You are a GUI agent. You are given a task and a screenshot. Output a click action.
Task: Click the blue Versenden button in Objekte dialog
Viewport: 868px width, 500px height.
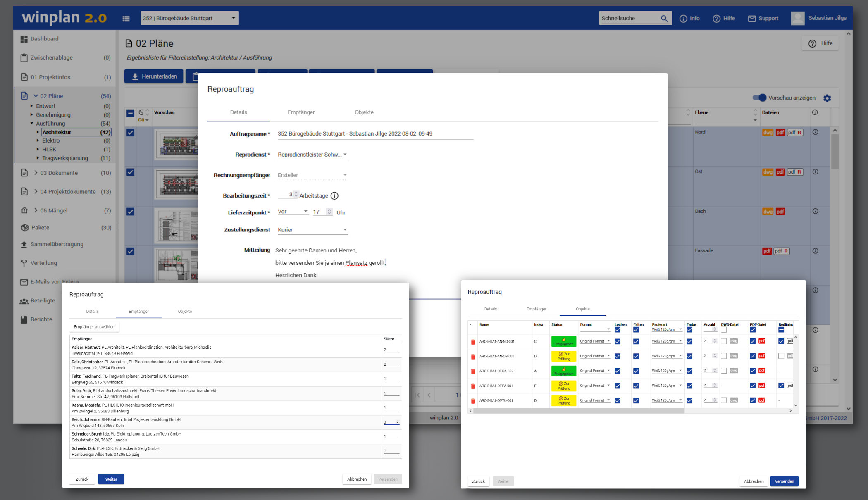click(x=784, y=481)
